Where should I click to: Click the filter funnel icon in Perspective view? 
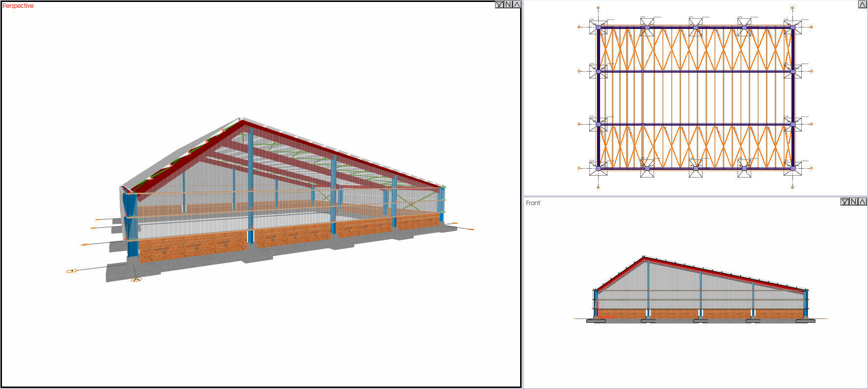pos(500,5)
